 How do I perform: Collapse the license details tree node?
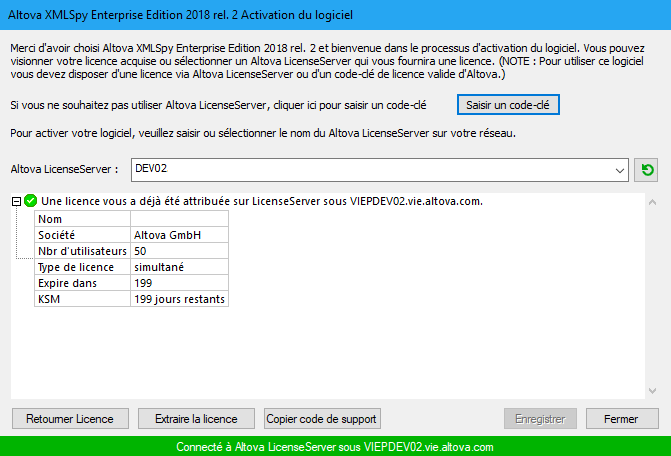[16, 201]
